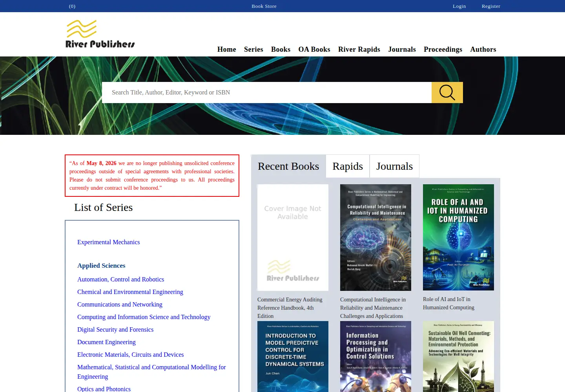Image resolution: width=565 pixels, height=392 pixels.
Task: Open River Rapids navigation item
Action: tap(359, 49)
